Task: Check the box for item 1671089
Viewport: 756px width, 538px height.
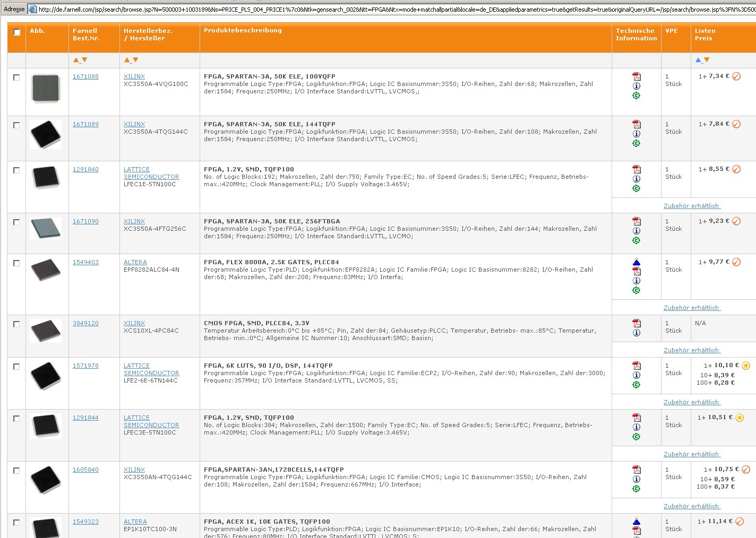Action: (16, 125)
